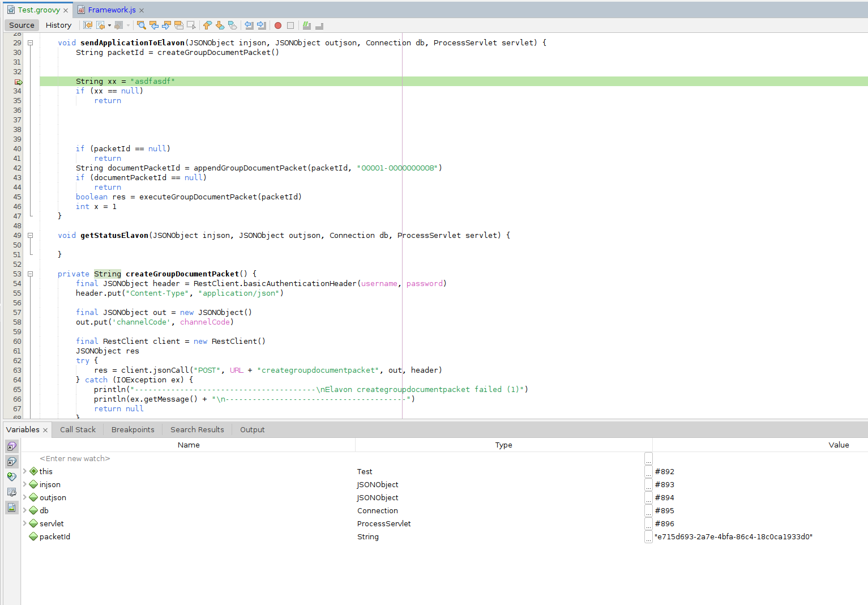Start Macro Recording with the red circle icon
The image size is (868, 605).
pos(277,25)
